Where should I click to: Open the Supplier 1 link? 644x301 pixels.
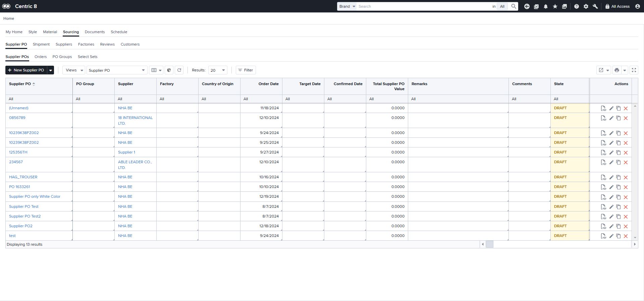pyautogui.click(x=126, y=152)
